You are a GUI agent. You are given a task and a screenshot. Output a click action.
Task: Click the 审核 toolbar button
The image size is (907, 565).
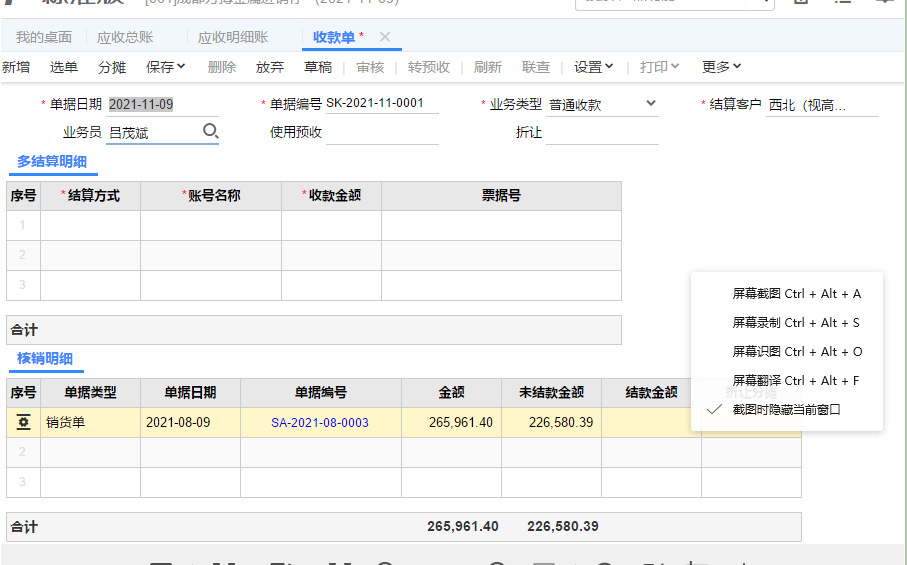tap(370, 67)
